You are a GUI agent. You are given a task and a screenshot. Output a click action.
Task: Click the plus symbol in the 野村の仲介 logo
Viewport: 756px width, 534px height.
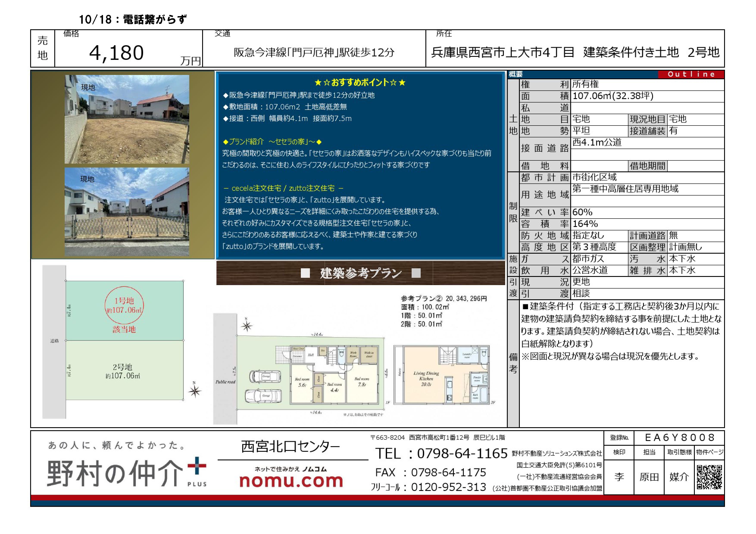(x=197, y=466)
